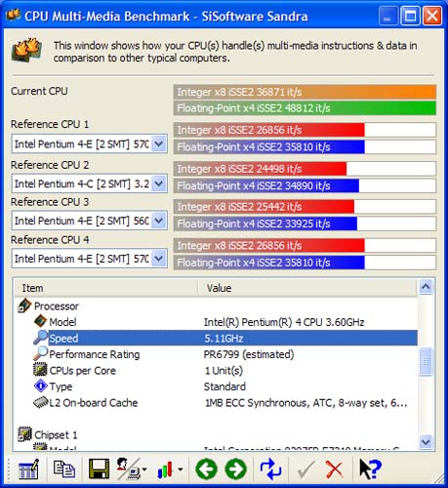Click the orange Current CPU Integer bar
Viewport: 448px width, 488px height.
point(305,92)
